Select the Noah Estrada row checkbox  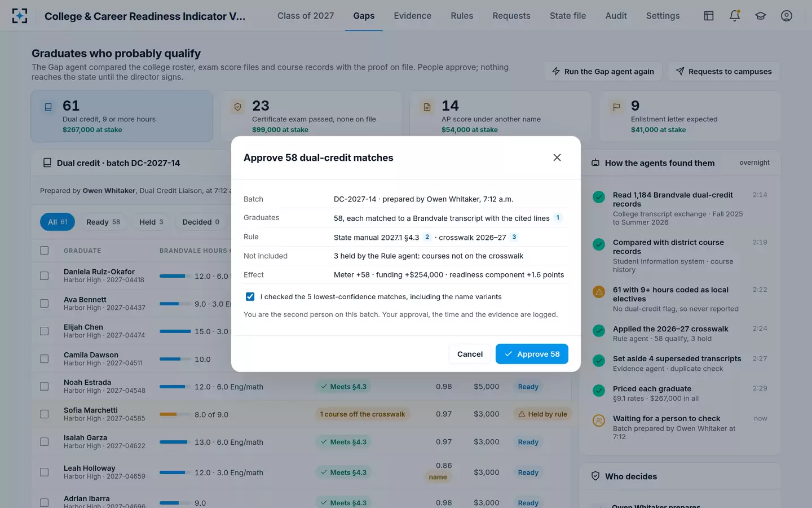45,387
